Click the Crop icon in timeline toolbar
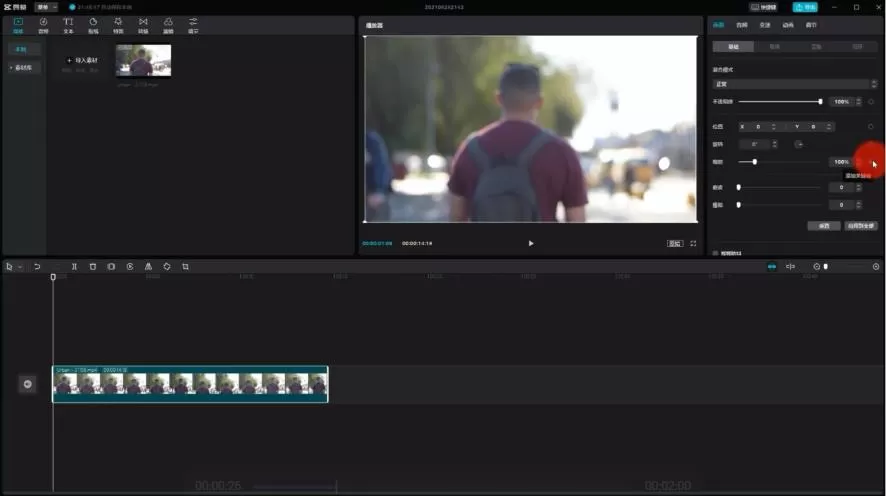 click(x=185, y=267)
